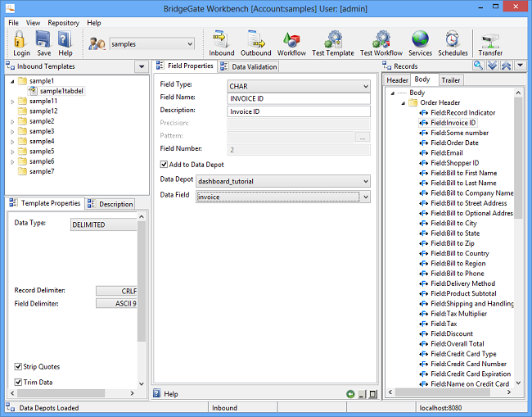The width and height of the screenshot is (532, 417).
Task: Open the View menu
Action: pos(33,23)
